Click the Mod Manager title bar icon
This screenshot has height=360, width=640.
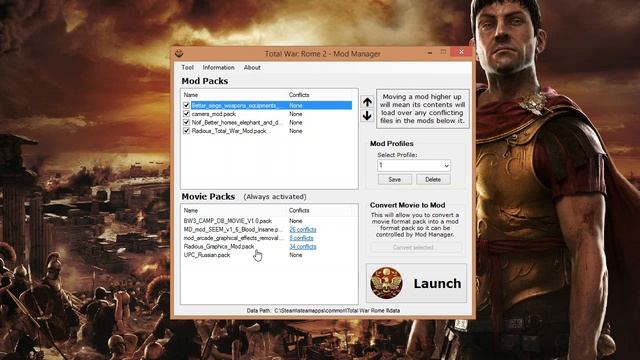pyautogui.click(x=179, y=53)
